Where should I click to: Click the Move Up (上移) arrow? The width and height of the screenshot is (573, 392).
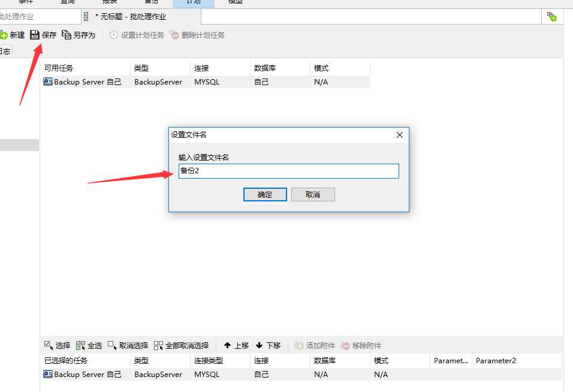pos(227,345)
